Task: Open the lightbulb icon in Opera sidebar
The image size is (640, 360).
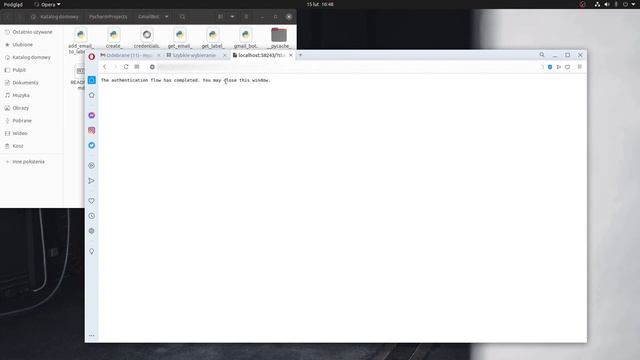Action: pyautogui.click(x=91, y=251)
